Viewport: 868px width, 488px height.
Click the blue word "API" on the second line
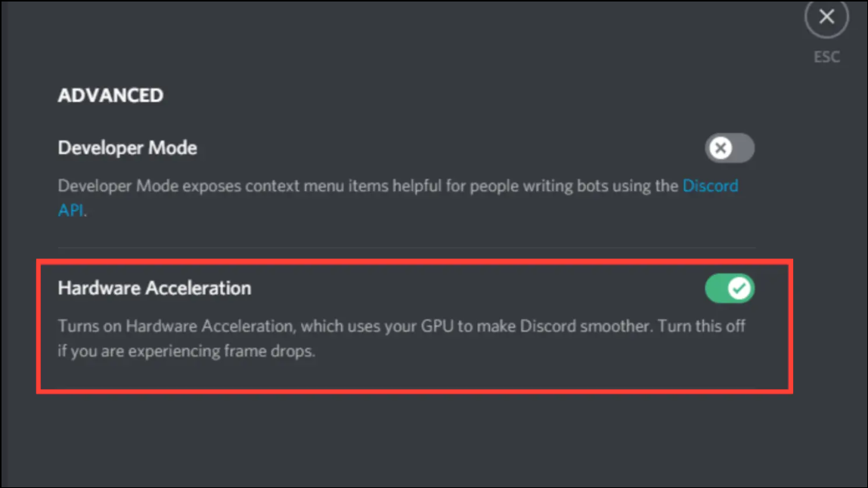tap(71, 211)
